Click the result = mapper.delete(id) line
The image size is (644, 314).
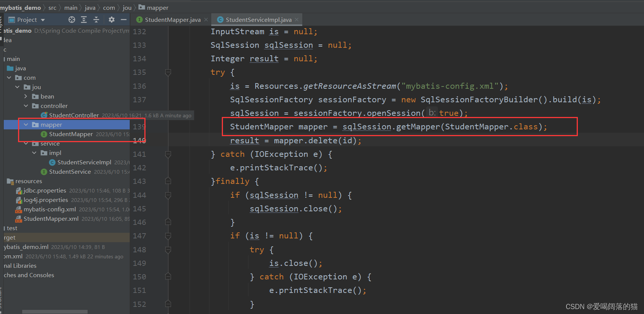pyautogui.click(x=295, y=141)
